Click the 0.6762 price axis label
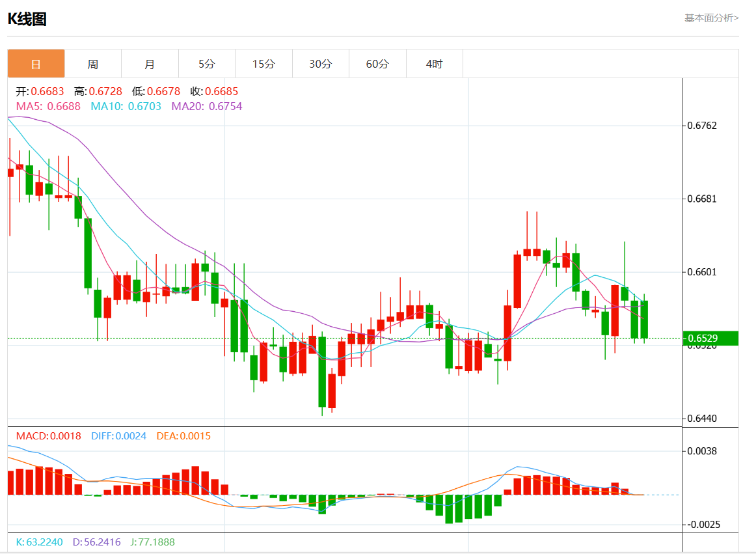The image size is (756, 554). tap(702, 125)
